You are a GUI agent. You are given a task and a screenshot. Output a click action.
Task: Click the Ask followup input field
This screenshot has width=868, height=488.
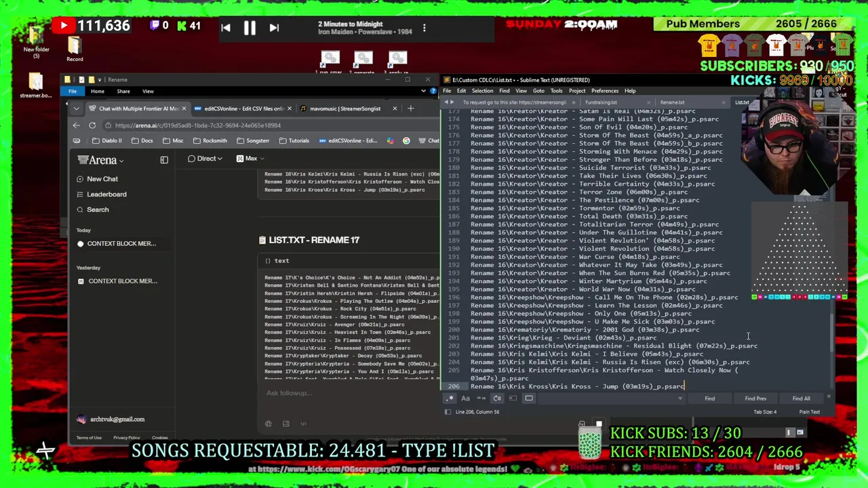tap(349, 393)
